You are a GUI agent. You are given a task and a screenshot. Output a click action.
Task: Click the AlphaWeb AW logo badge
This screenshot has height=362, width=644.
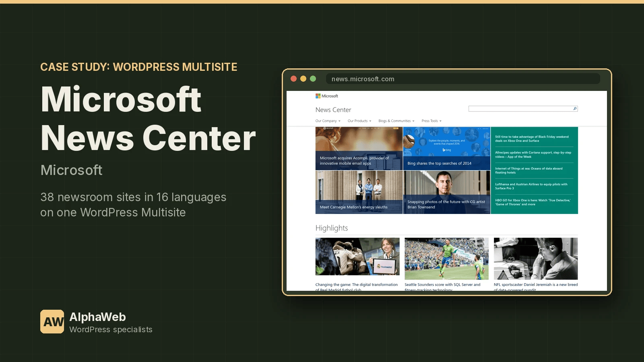point(52,321)
